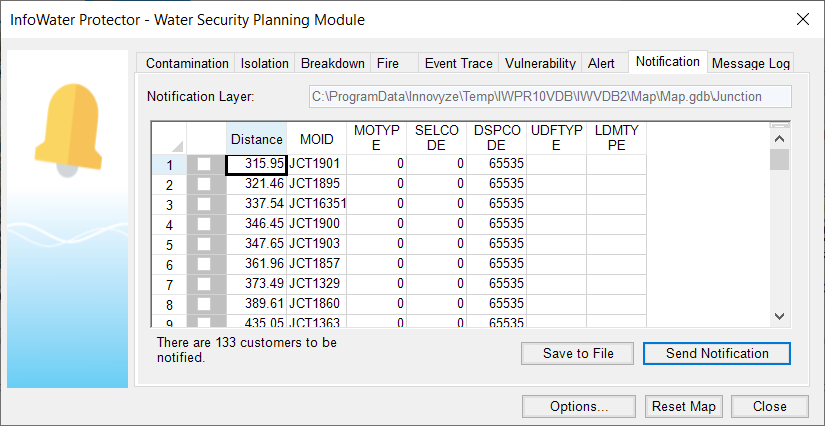The height and width of the screenshot is (426, 825).
Task: Click the Send Notification button
Action: (717, 353)
